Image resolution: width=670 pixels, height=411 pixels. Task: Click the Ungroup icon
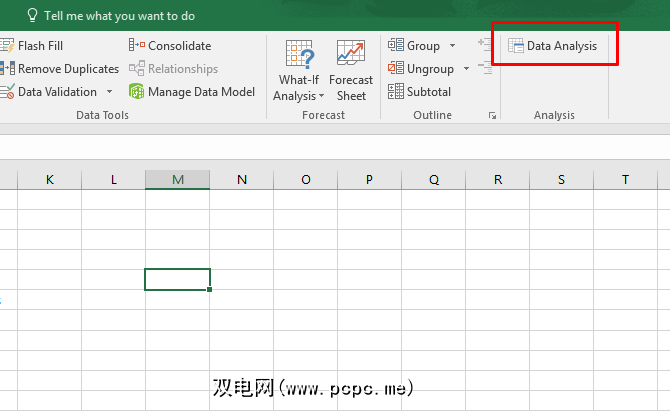(395, 69)
